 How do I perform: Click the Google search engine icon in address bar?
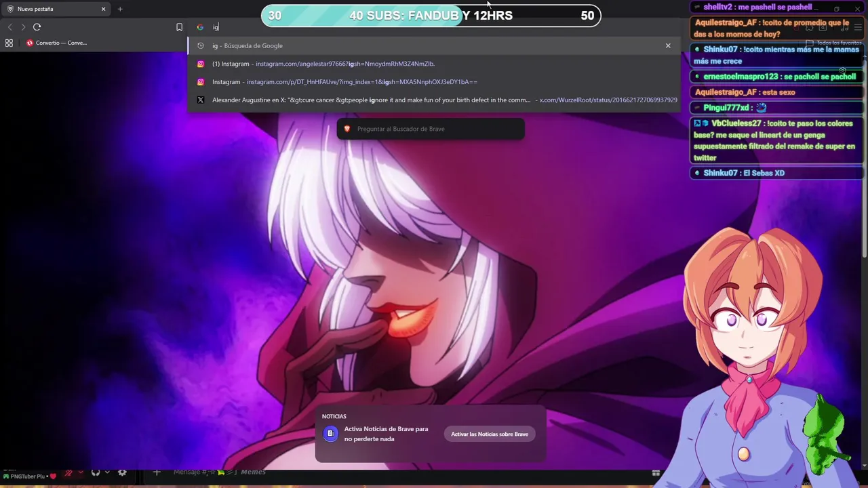(200, 27)
